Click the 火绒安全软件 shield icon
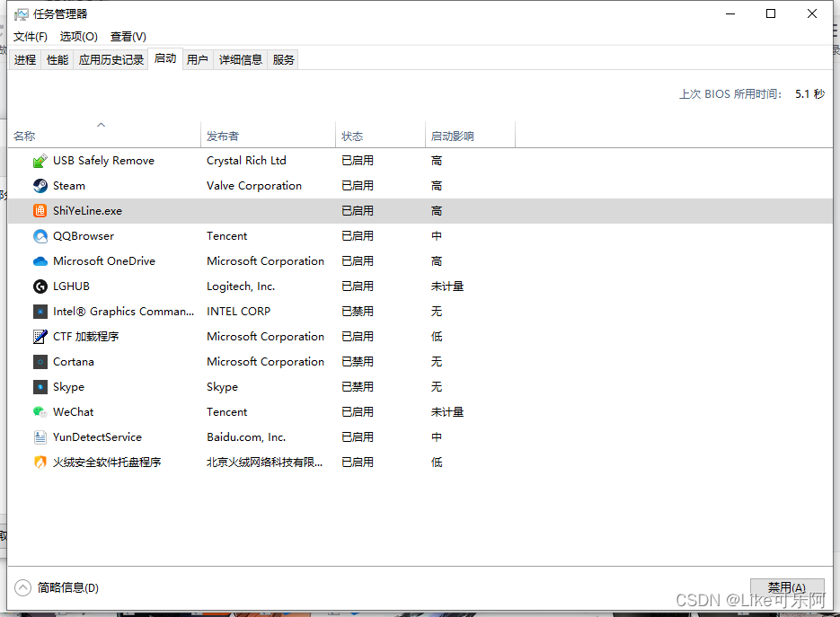The height and width of the screenshot is (617, 840). coord(40,463)
